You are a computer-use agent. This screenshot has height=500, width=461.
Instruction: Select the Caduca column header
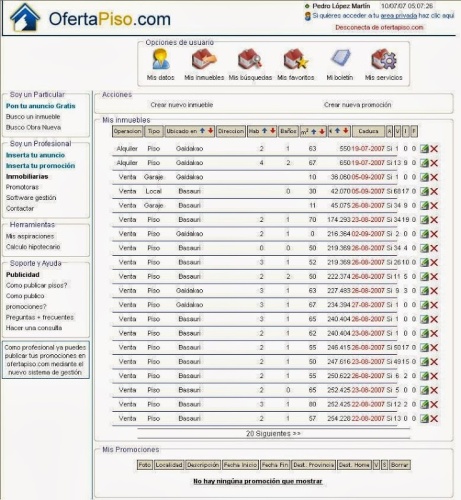point(368,131)
